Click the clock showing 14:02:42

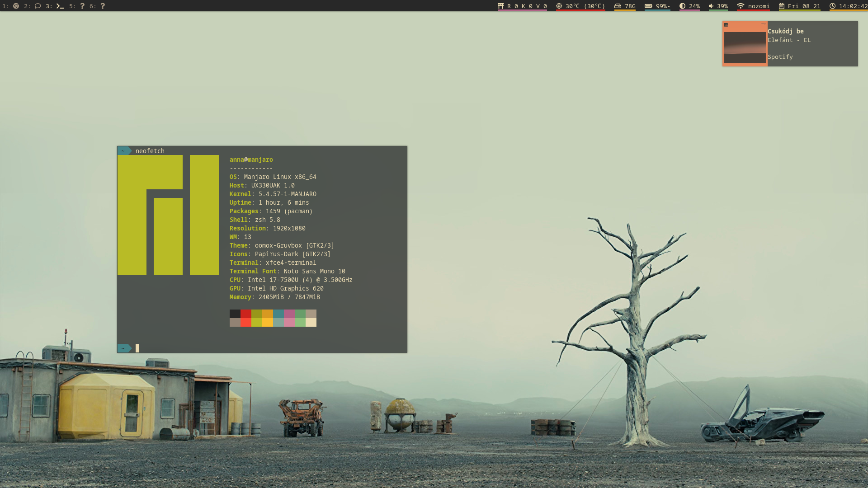[x=849, y=6]
